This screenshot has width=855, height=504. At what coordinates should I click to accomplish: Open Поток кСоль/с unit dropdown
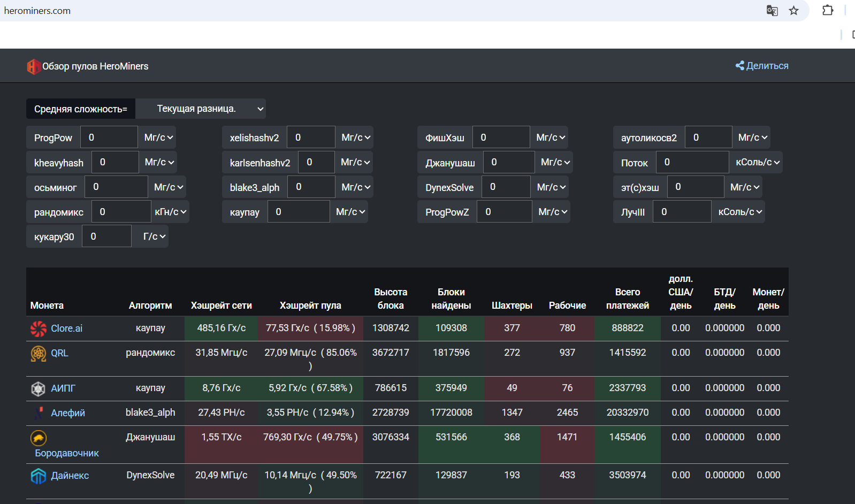click(x=756, y=162)
